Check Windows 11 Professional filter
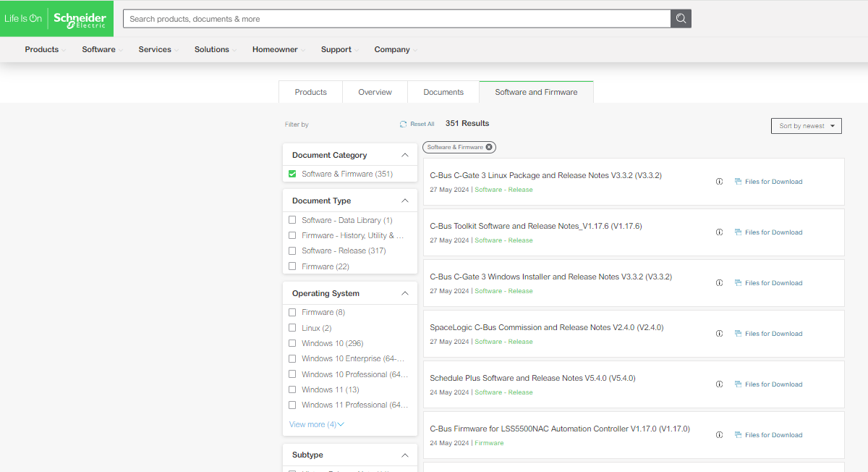Screen dimensions: 868x472 [292, 405]
